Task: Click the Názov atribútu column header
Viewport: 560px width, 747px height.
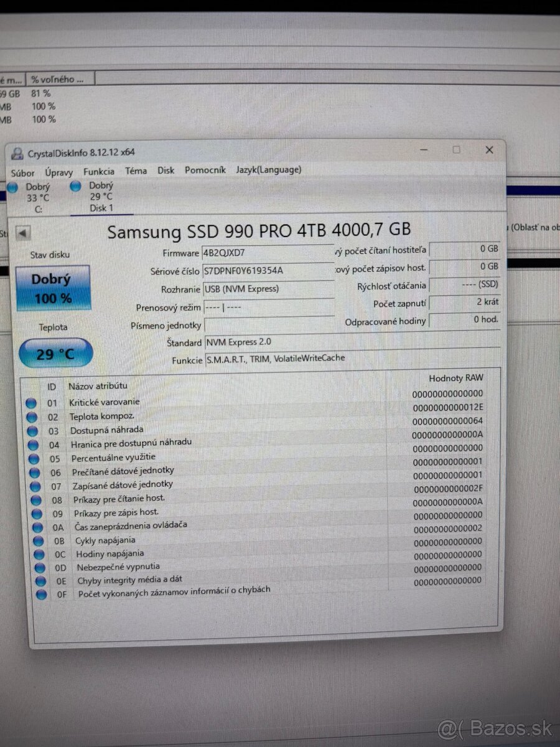Action: coord(98,387)
